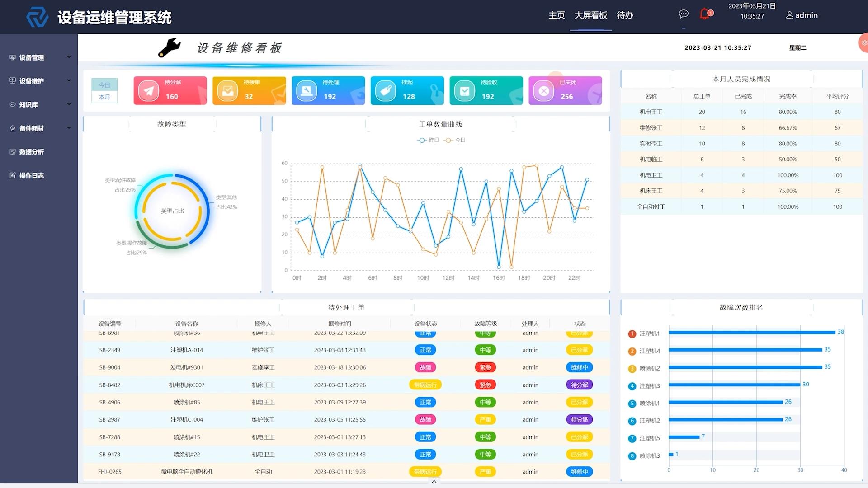868x488 pixels.
Task: Click the 待验收 checkmark icon
Action: pos(464,91)
